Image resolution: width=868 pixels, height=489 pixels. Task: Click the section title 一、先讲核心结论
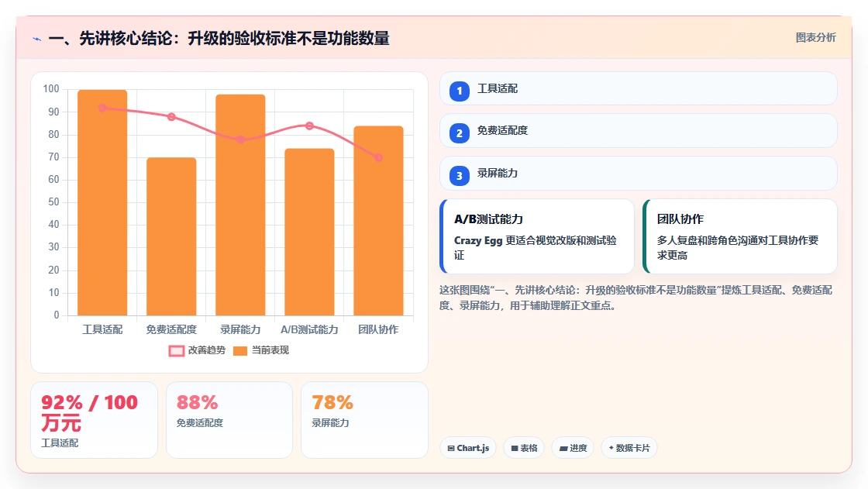point(219,39)
